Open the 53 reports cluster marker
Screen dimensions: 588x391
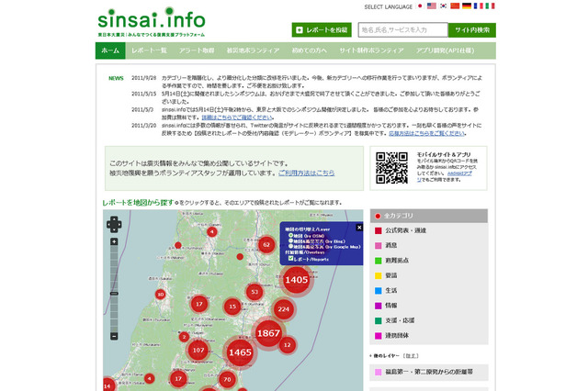tap(254, 292)
